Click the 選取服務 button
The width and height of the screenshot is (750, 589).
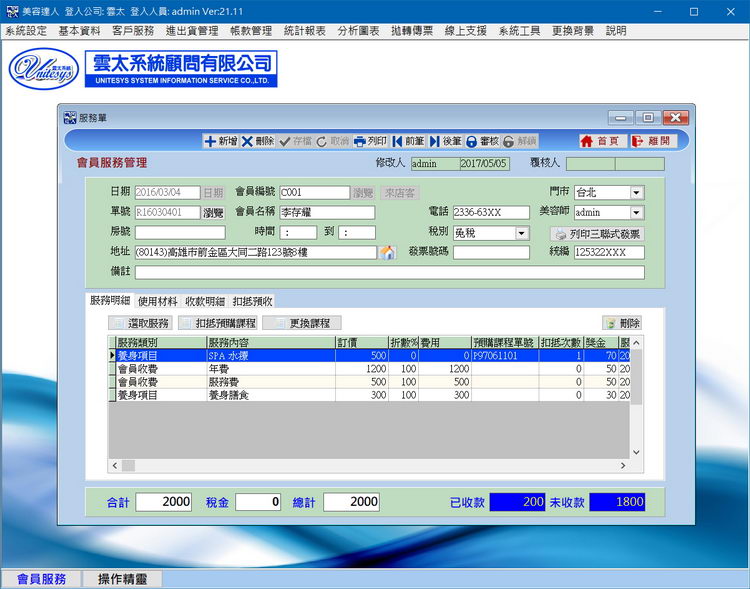(x=140, y=323)
